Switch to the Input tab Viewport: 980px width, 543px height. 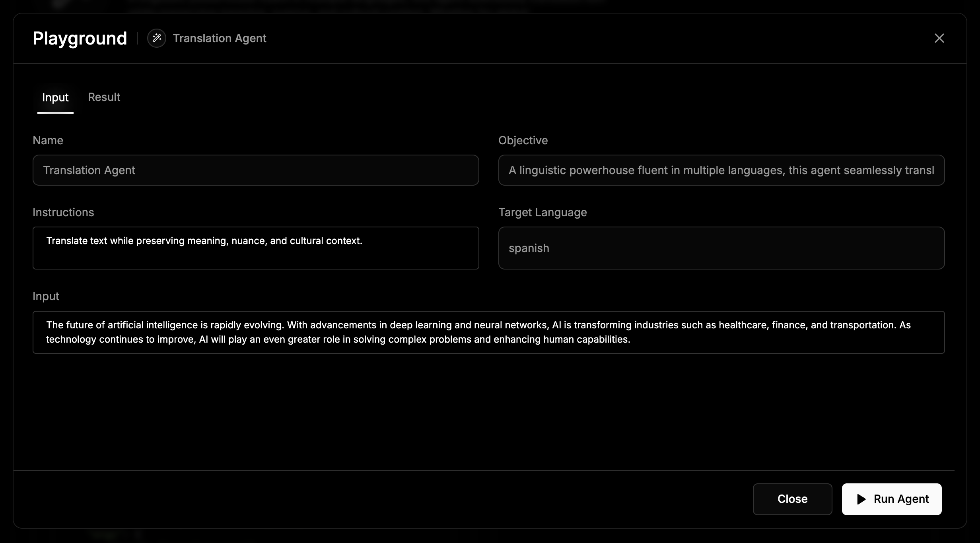pyautogui.click(x=55, y=97)
